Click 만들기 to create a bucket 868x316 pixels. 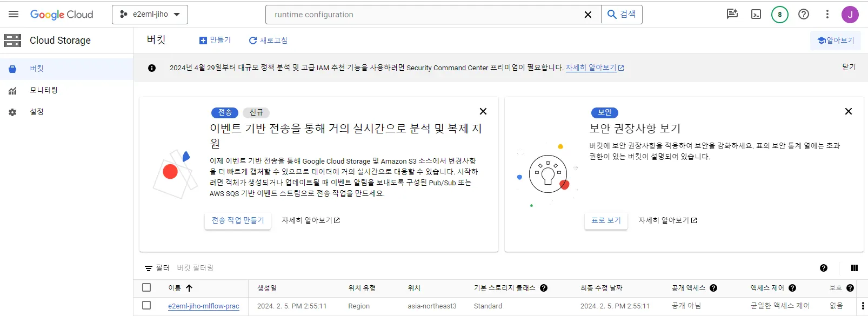click(215, 41)
